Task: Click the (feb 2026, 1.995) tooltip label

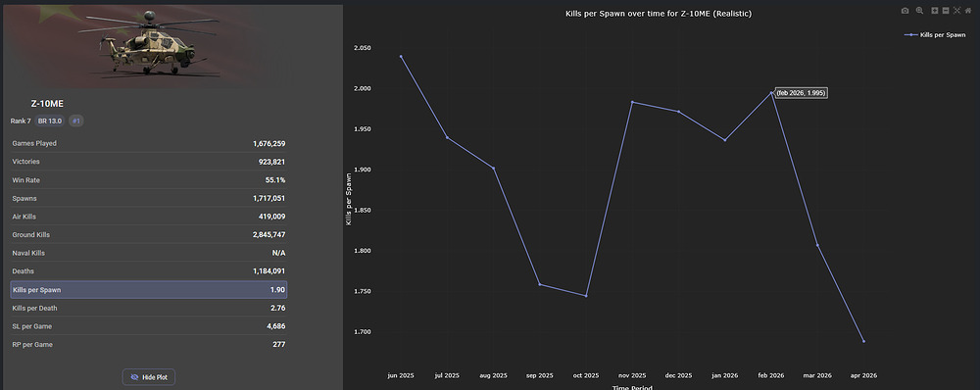Action: pyautogui.click(x=801, y=92)
